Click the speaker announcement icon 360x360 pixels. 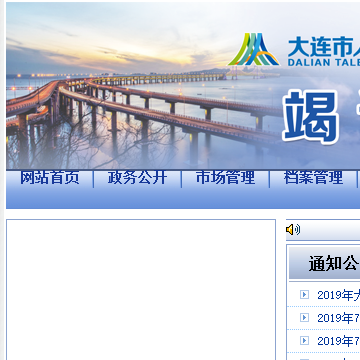[293, 229]
